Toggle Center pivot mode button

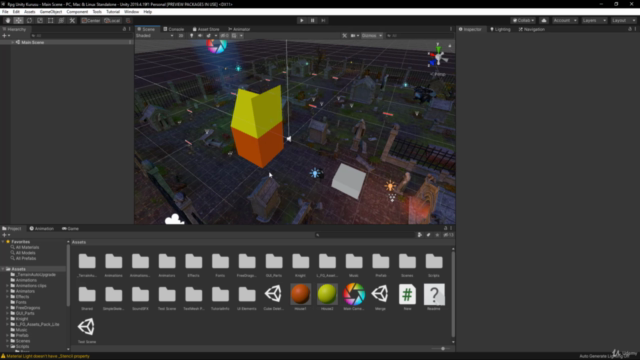coord(91,20)
